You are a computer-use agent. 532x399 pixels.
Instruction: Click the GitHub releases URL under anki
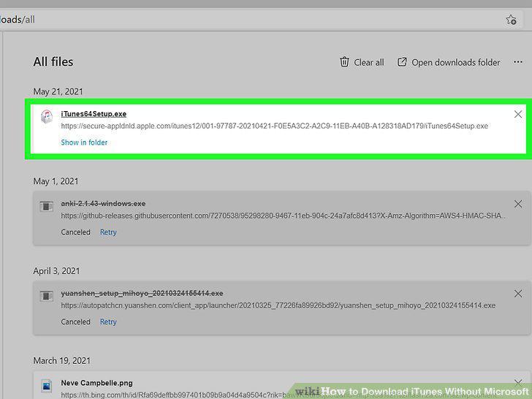click(284, 216)
